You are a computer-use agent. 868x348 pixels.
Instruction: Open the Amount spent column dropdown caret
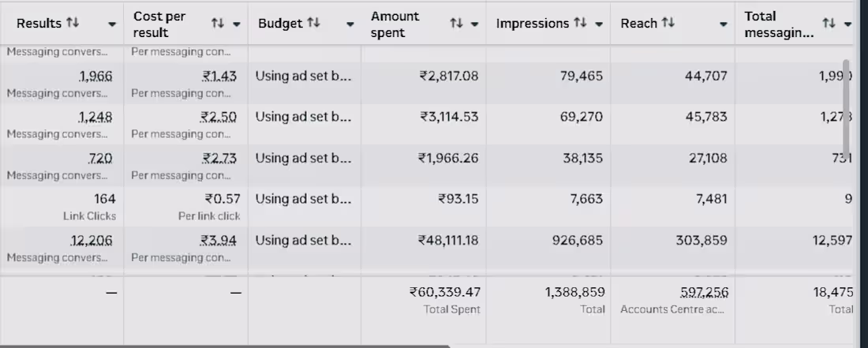(474, 24)
